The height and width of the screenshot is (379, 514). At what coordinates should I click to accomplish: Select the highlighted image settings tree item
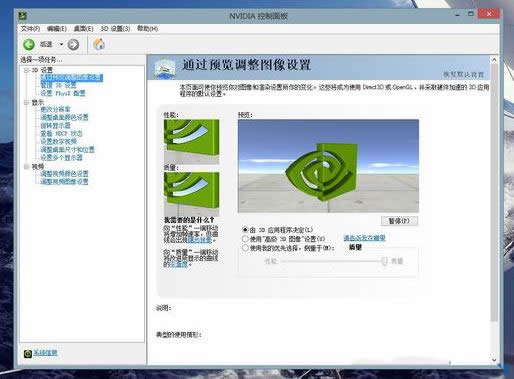click(x=72, y=77)
